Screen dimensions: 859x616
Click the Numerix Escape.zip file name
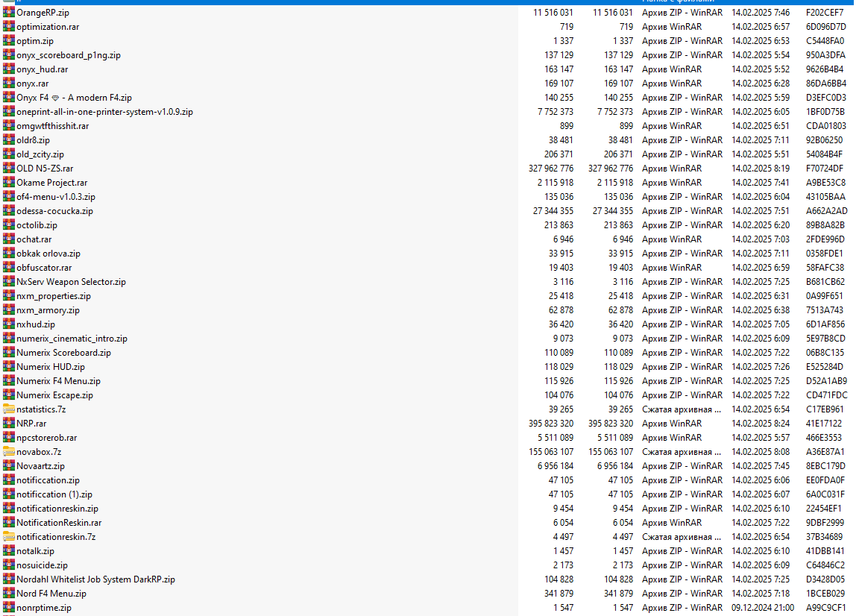point(54,395)
